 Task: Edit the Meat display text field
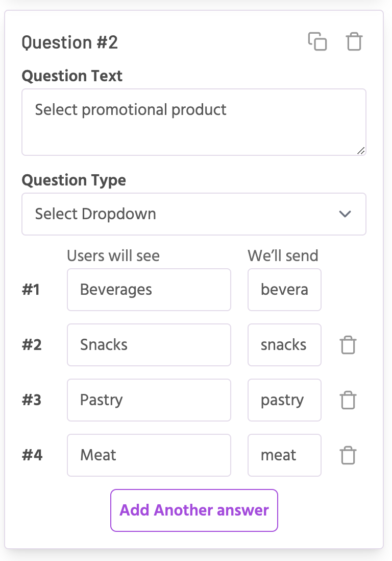point(149,455)
